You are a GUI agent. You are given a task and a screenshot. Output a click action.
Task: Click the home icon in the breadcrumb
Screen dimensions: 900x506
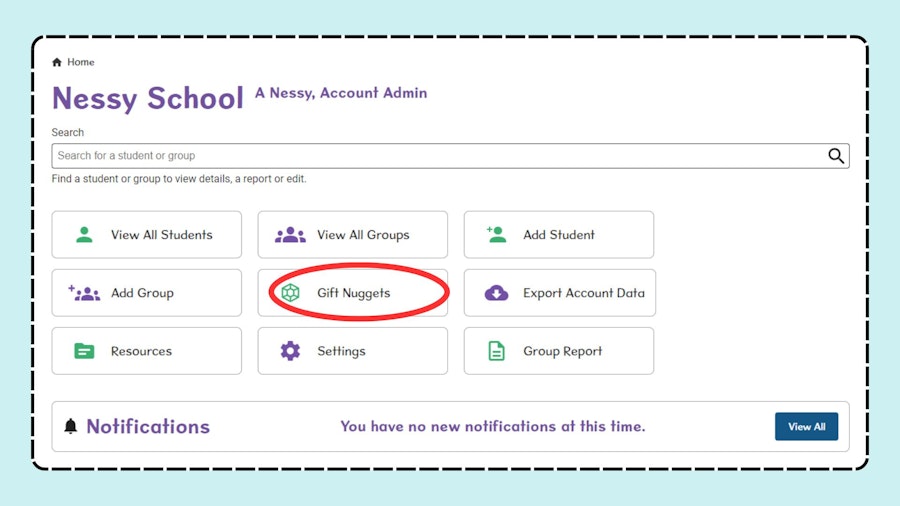(57, 62)
